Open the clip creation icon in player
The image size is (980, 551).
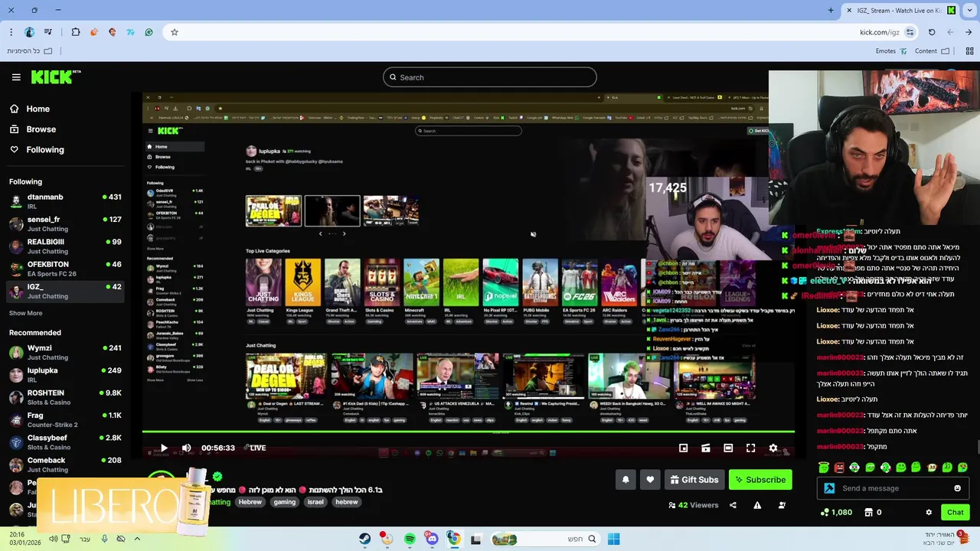pyautogui.click(x=706, y=448)
